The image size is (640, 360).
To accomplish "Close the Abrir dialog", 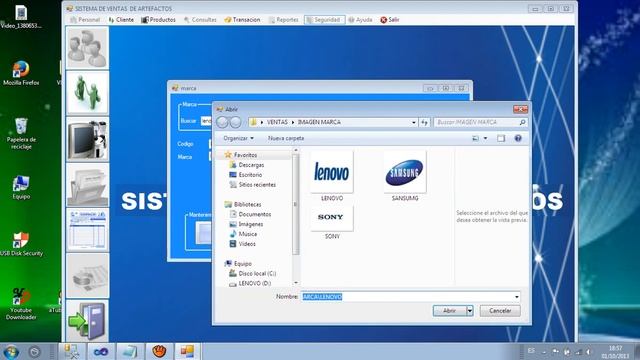I will point(520,109).
